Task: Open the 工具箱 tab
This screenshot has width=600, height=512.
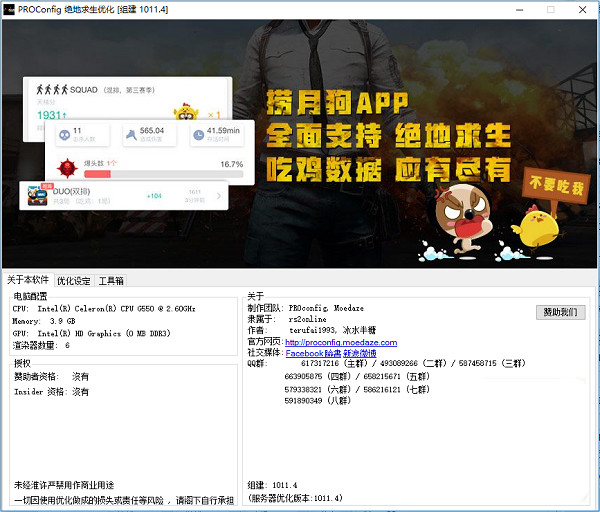Action: pos(111,281)
